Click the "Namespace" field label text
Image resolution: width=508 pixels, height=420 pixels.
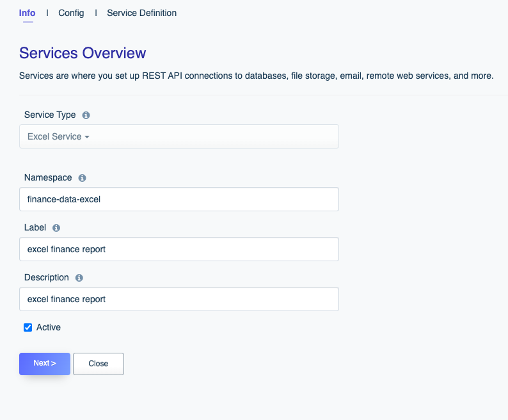tap(48, 177)
